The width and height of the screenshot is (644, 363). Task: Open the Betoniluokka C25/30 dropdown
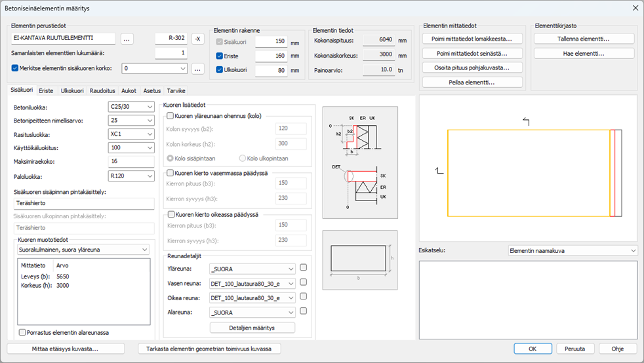[x=131, y=107]
